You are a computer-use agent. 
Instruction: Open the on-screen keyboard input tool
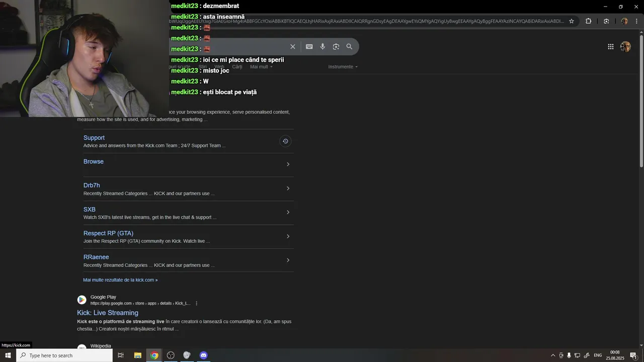(x=309, y=46)
